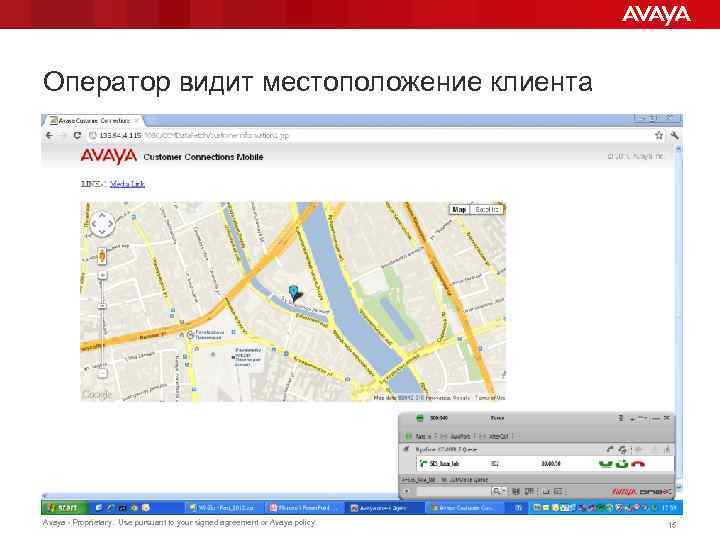The width and height of the screenshot is (720, 540).
Task: Click the taskbar clock
Action: [x=669, y=508]
